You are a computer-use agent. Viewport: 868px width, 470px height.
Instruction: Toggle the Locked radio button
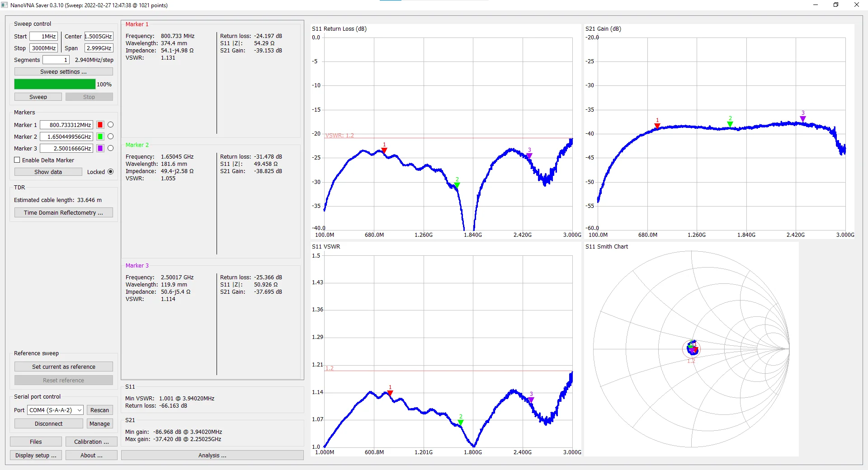coord(110,172)
